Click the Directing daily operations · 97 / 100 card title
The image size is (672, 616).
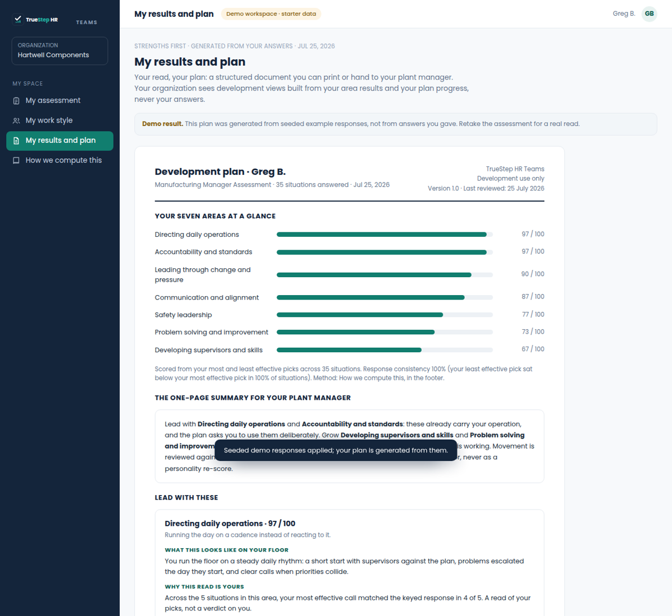click(x=230, y=524)
